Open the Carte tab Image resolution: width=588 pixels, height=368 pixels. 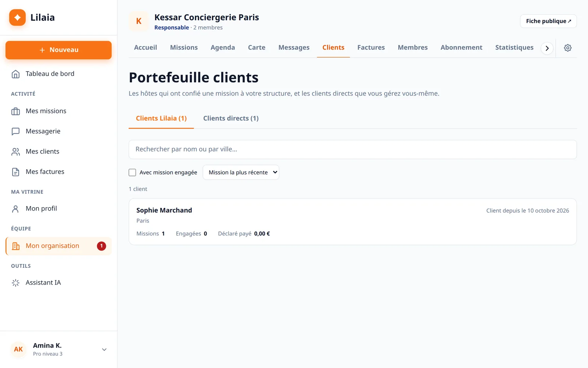pyautogui.click(x=257, y=47)
